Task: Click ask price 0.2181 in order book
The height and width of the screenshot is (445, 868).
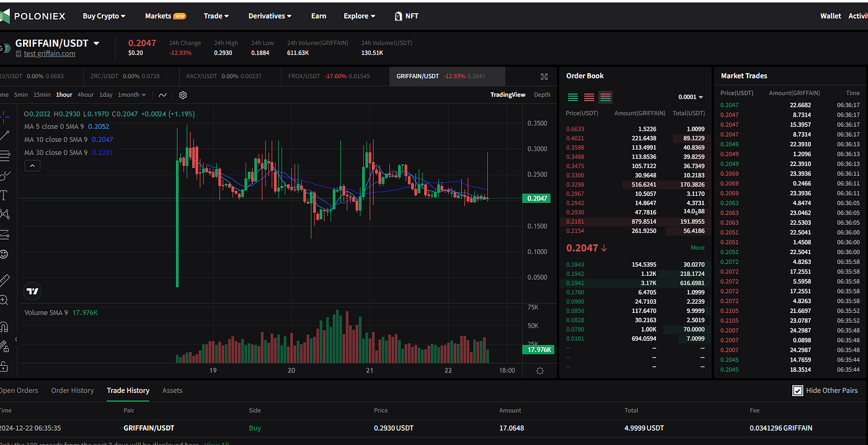Action: click(x=575, y=222)
